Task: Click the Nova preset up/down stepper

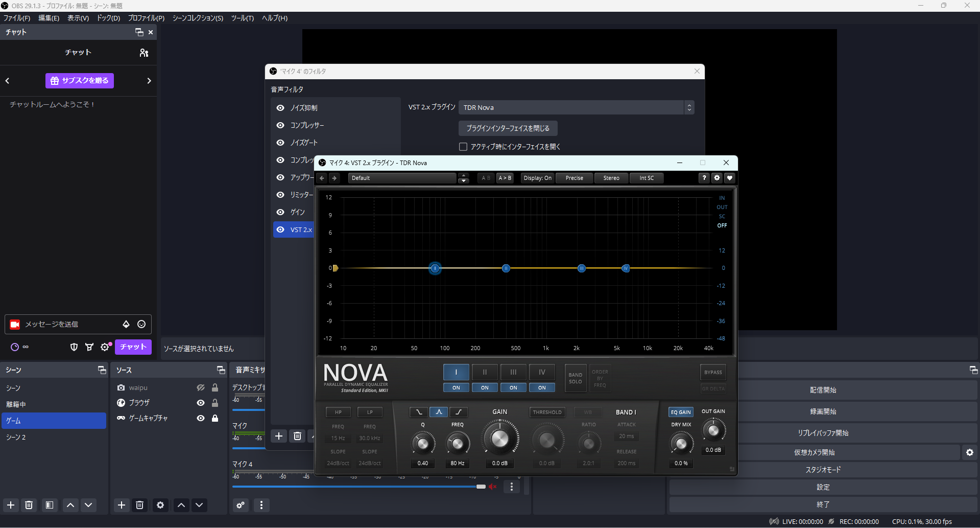Action: tap(463, 178)
